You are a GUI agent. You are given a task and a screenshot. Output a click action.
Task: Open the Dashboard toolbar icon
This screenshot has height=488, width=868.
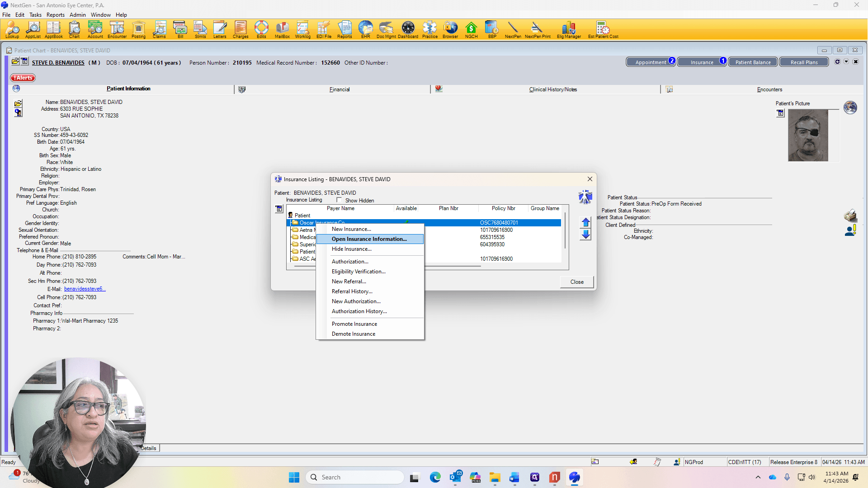click(x=408, y=30)
